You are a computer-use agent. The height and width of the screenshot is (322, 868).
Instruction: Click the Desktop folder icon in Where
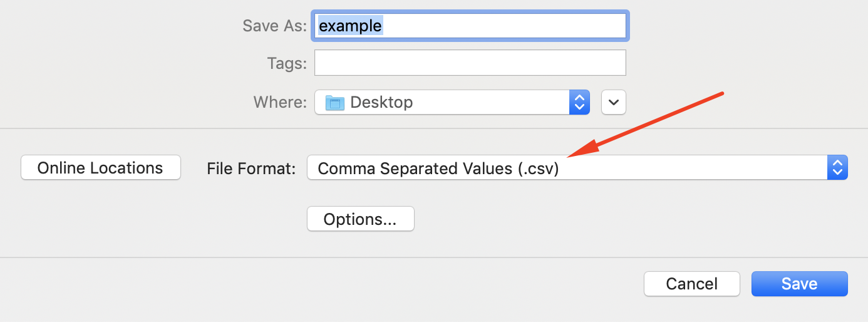[335, 102]
